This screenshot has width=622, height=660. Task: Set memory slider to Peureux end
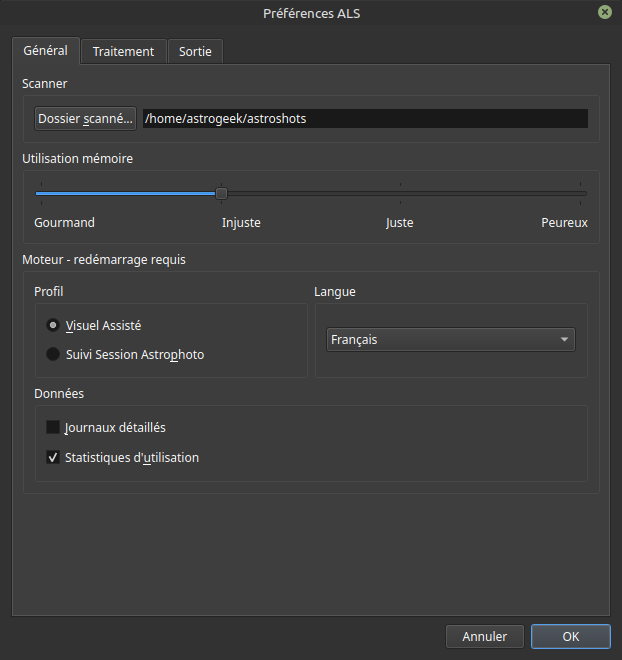tap(581, 193)
